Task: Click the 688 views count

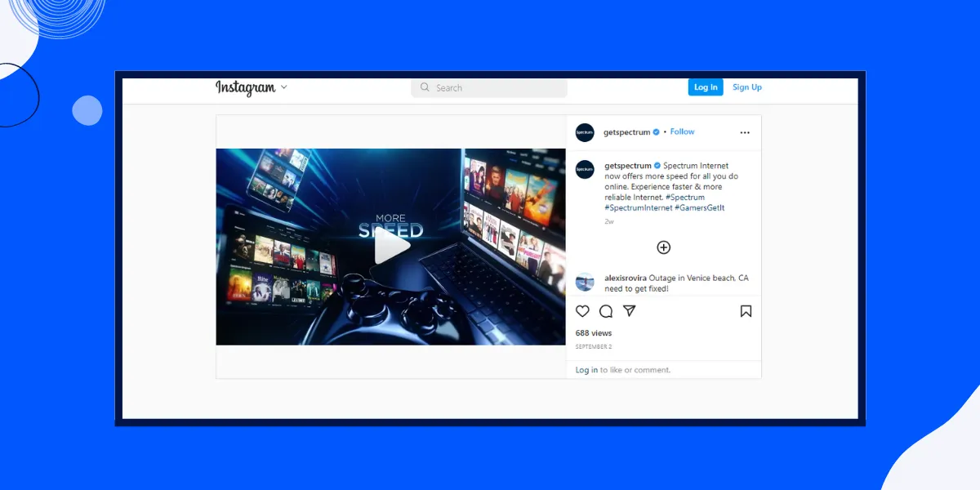Action: (594, 333)
